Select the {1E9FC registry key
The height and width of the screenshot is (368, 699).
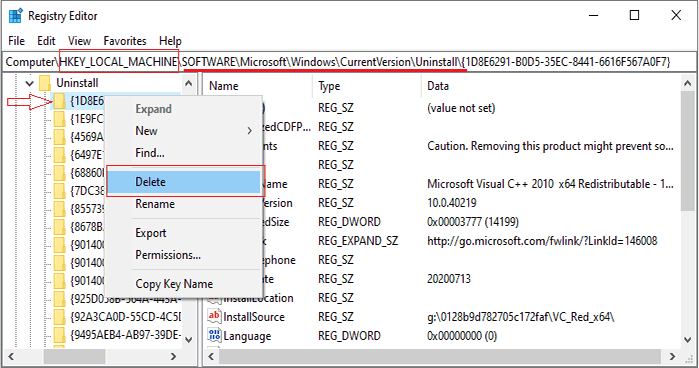86,119
